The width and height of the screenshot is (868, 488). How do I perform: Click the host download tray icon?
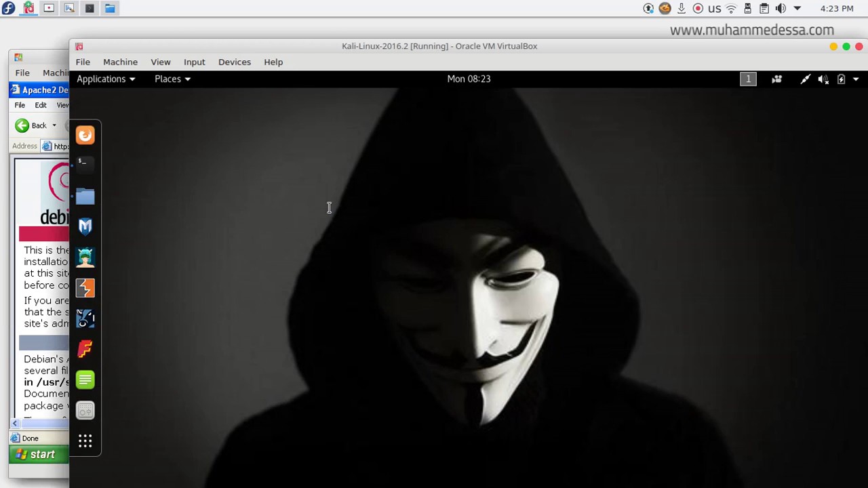[682, 8]
